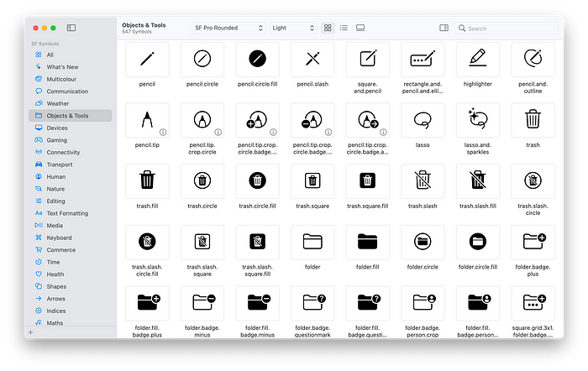Select the folder.badge.minus symbol
This screenshot has width=588, height=371.
[x=202, y=304]
